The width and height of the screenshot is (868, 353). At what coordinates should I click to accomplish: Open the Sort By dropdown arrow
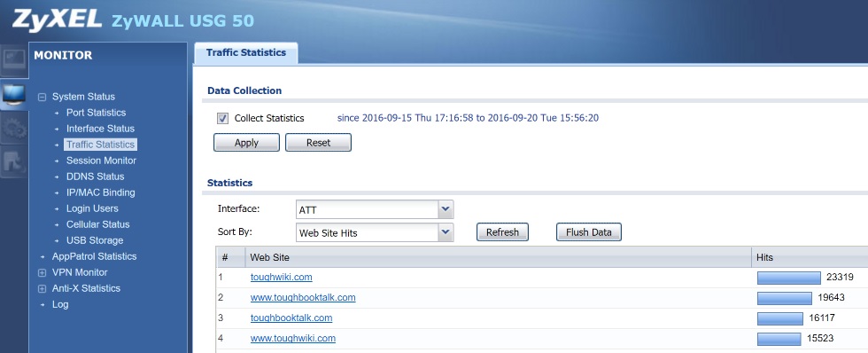[x=446, y=232]
